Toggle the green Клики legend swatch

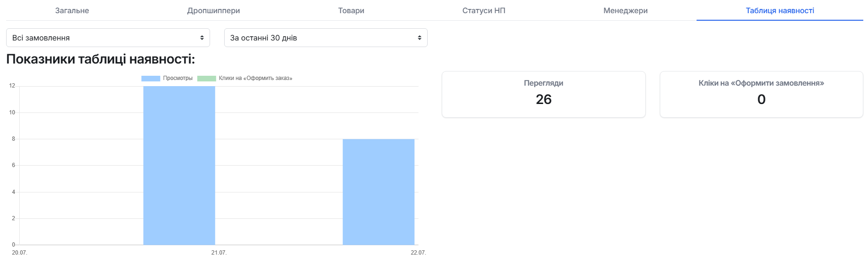(206, 78)
